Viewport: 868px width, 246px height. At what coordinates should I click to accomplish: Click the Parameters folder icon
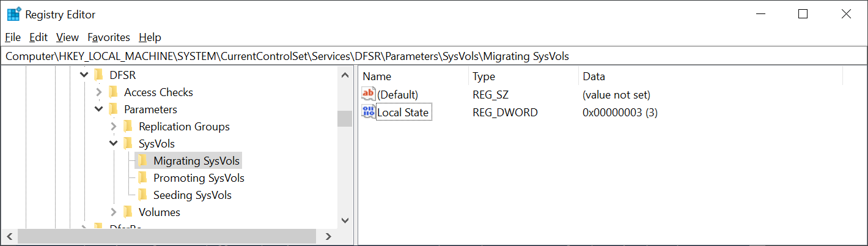pyautogui.click(x=113, y=110)
